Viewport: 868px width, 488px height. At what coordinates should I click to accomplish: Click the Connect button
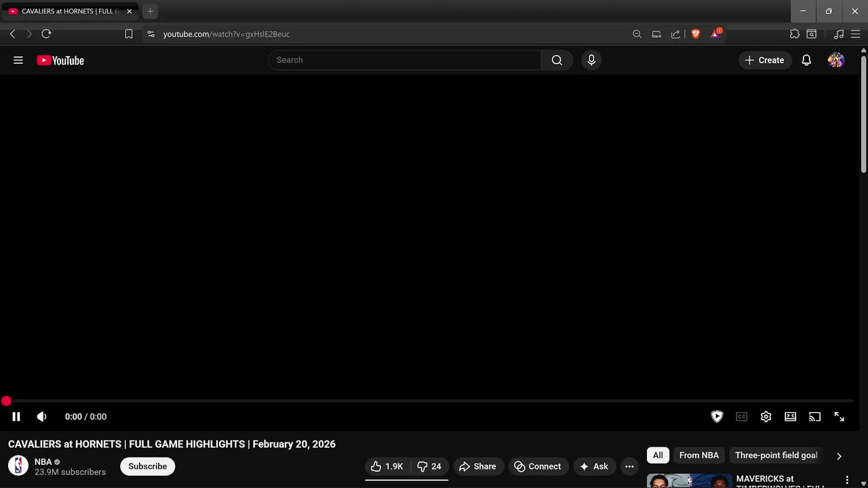[x=538, y=466]
